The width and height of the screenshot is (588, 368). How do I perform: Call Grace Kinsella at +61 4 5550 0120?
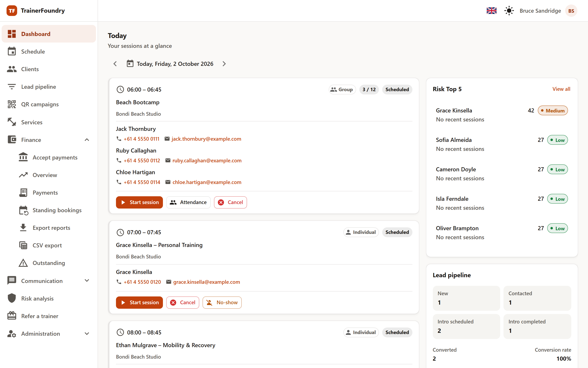point(142,282)
